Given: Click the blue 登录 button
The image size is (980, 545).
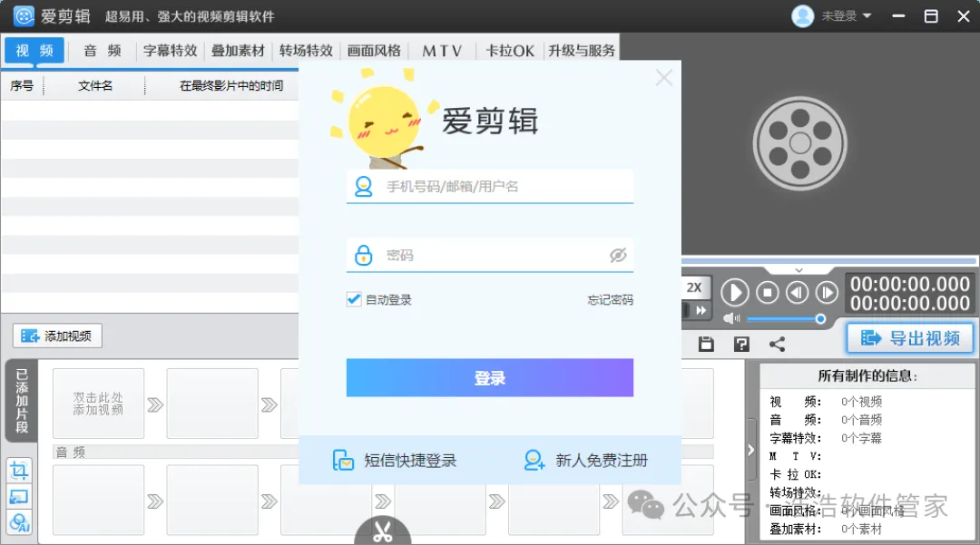Looking at the screenshot, I should (490, 378).
